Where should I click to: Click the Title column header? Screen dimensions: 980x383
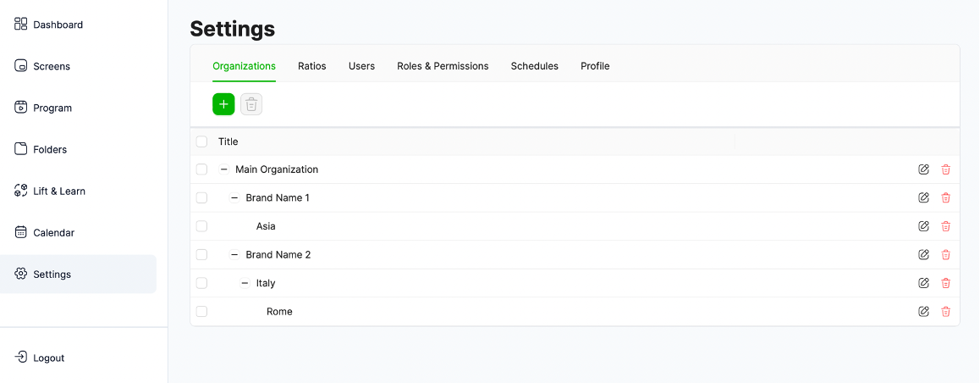(228, 142)
